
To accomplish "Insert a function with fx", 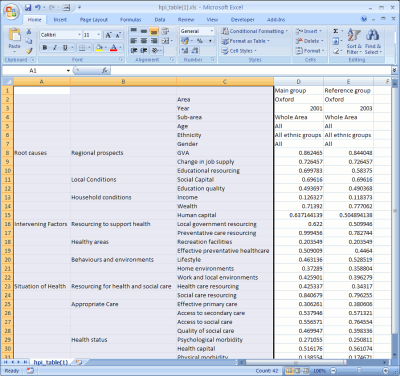I will [x=104, y=70].
